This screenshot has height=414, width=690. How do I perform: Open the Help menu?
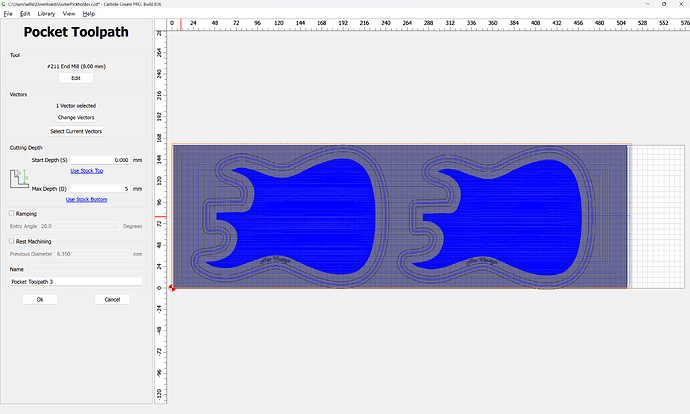coord(89,14)
